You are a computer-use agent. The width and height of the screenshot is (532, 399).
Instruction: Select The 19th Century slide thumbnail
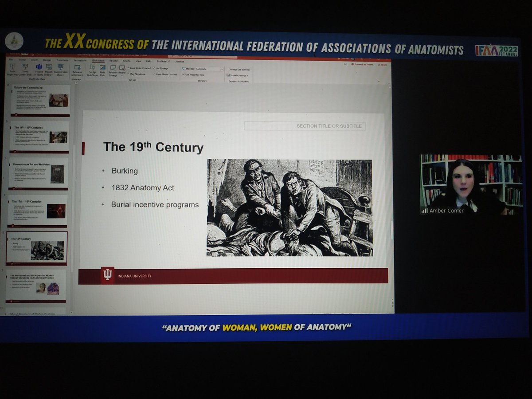click(37, 248)
